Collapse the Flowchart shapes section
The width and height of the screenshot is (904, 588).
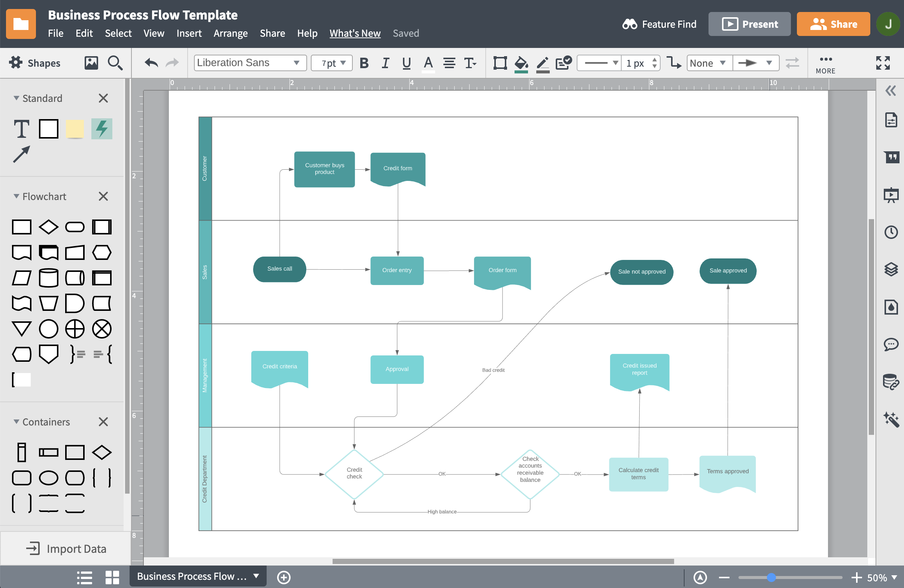pyautogui.click(x=16, y=196)
